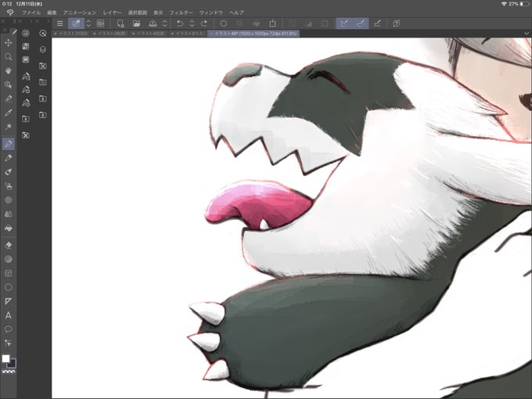Open the ウィンドウ menu
Image resolution: width=532 pixels, height=399 pixels.
(211, 13)
